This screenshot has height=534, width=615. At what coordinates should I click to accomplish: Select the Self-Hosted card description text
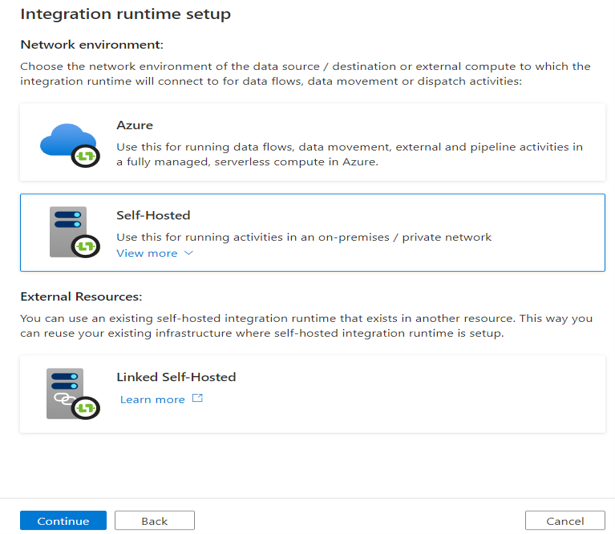click(304, 237)
